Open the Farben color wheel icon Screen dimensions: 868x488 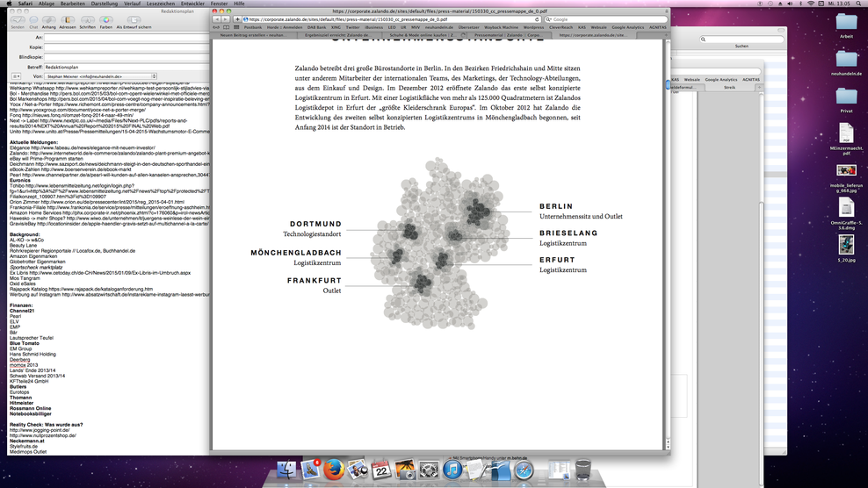point(105,20)
